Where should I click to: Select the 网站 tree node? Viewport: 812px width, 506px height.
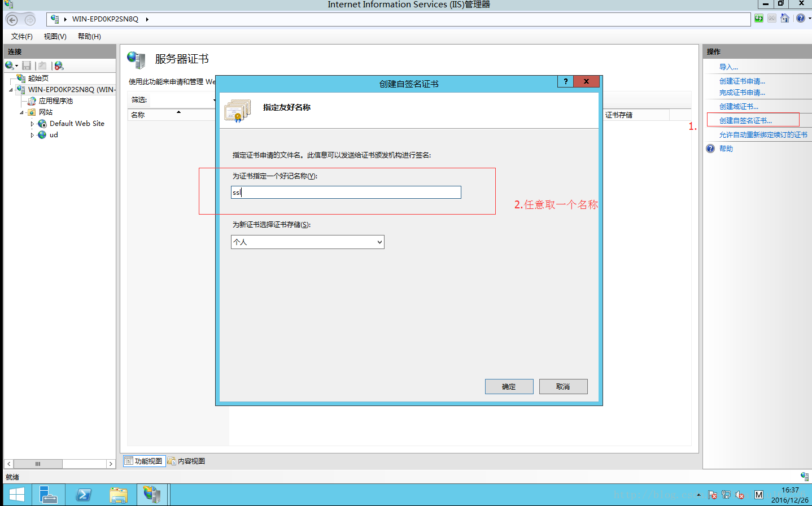click(46, 112)
